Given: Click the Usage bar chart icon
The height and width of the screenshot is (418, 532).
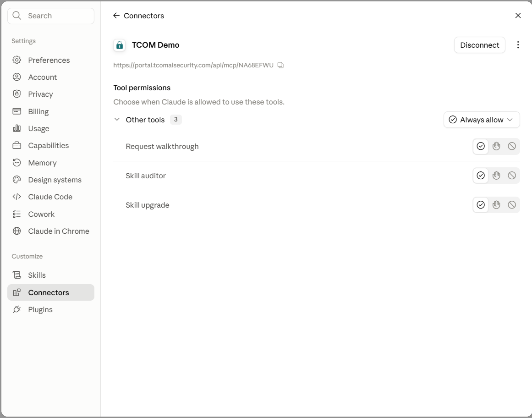Looking at the screenshot, I should (x=16, y=128).
